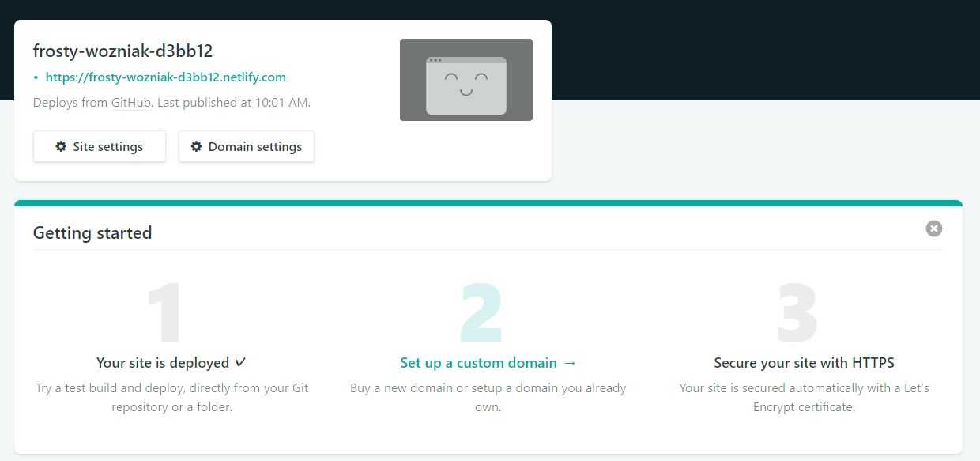This screenshot has width=980, height=461.
Task: Click the 'Secure your site with HTTPS' heading
Action: (x=804, y=363)
